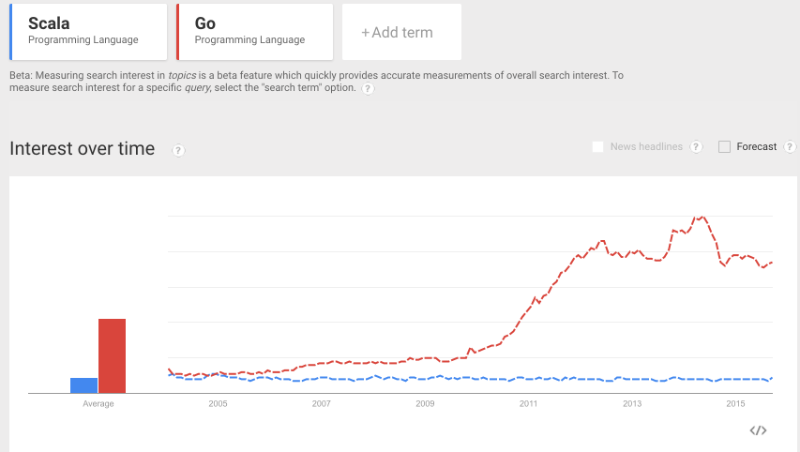This screenshot has width=800, height=452.
Task: Click the Average label under the bars
Action: tap(98, 404)
